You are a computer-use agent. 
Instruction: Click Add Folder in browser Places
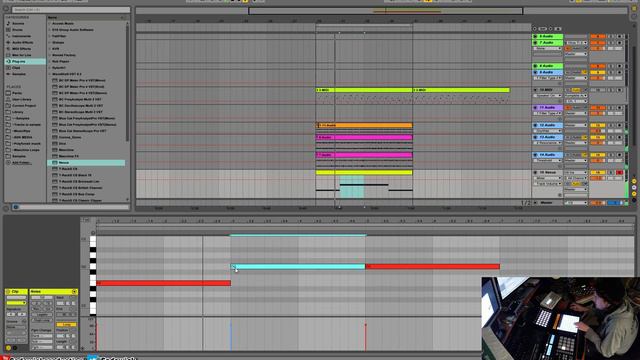(x=22, y=162)
